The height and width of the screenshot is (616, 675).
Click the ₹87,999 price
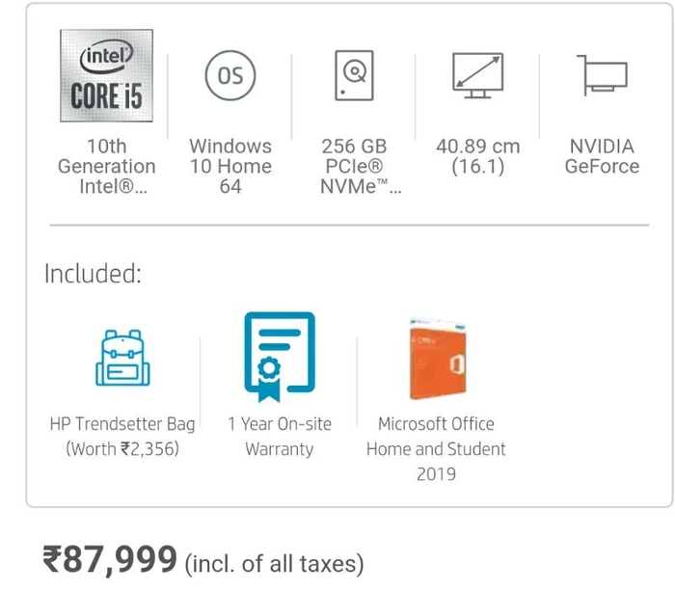click(110, 560)
